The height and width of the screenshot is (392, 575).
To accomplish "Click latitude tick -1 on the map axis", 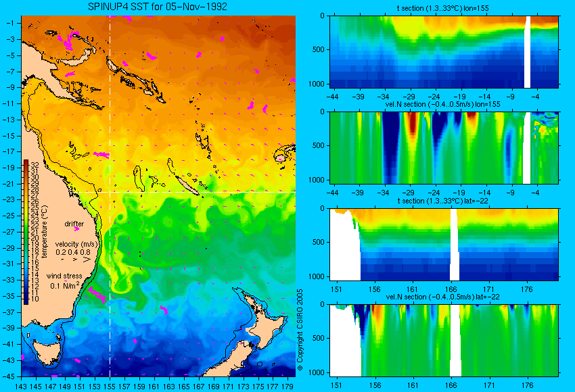I will tap(10, 23).
